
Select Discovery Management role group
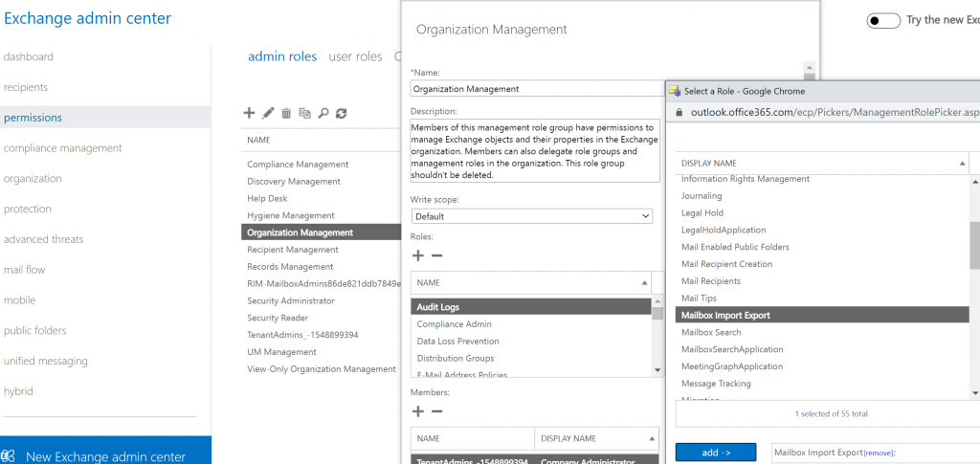point(294,181)
